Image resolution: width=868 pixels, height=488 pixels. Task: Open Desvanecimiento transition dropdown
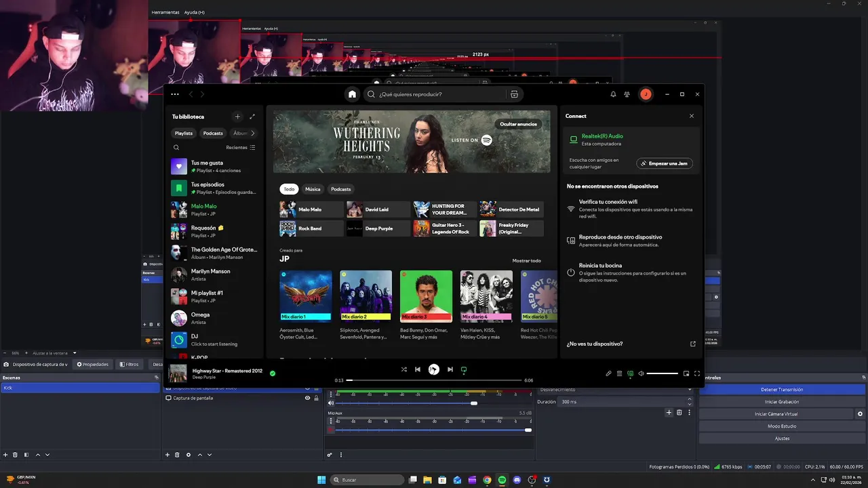click(x=615, y=390)
